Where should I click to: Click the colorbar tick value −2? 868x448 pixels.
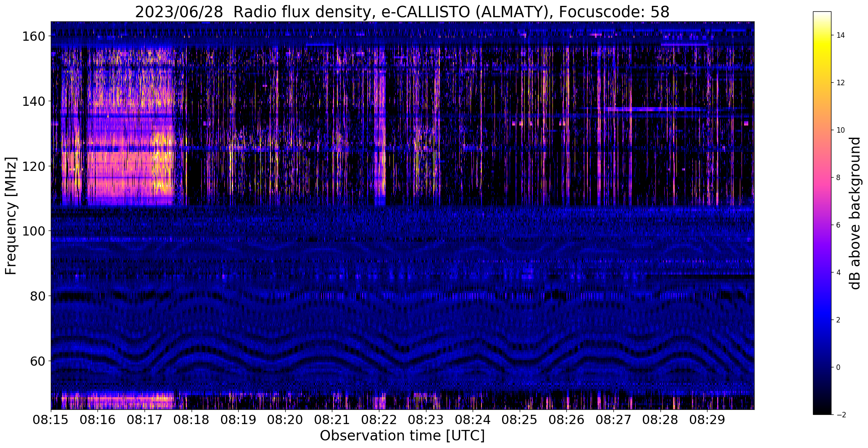841,415
